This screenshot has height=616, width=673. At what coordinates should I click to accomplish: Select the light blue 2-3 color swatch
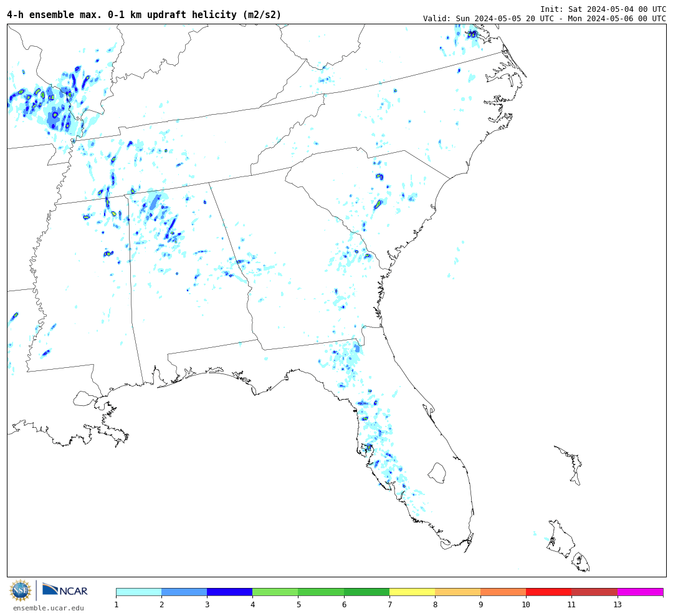[x=184, y=592]
